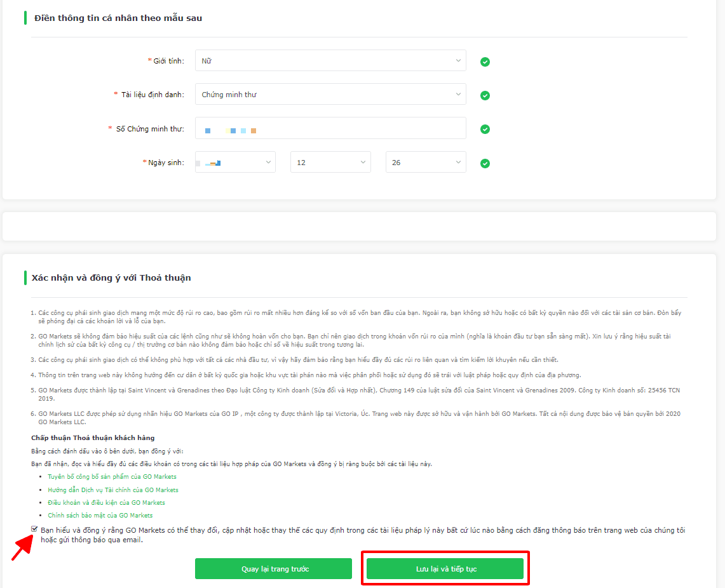This screenshot has width=725, height=588.
Task: Click the agreement text starting Bạn hiểu và đồng ý
Action: (362, 535)
